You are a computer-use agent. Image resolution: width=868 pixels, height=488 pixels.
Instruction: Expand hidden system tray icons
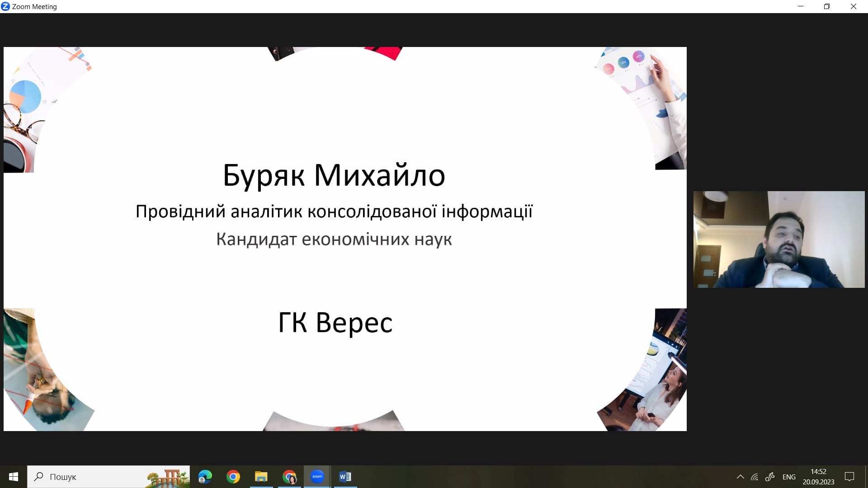coord(740,477)
